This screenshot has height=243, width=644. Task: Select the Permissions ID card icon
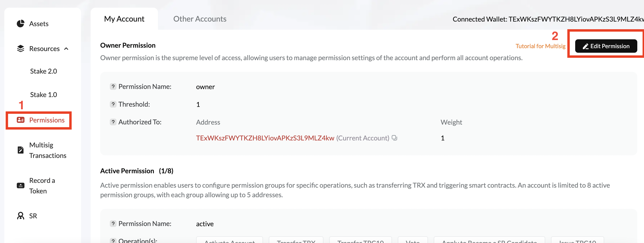(x=21, y=120)
